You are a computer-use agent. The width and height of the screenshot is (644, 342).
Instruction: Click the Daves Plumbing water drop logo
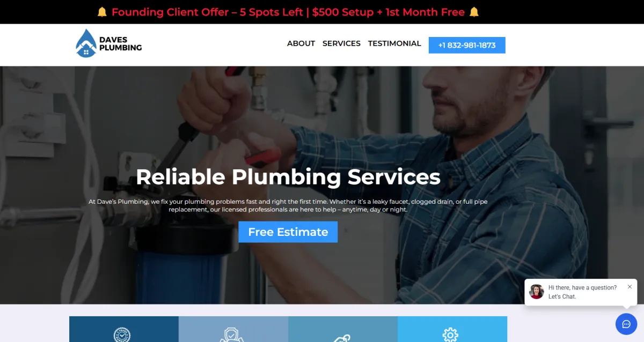(x=86, y=43)
